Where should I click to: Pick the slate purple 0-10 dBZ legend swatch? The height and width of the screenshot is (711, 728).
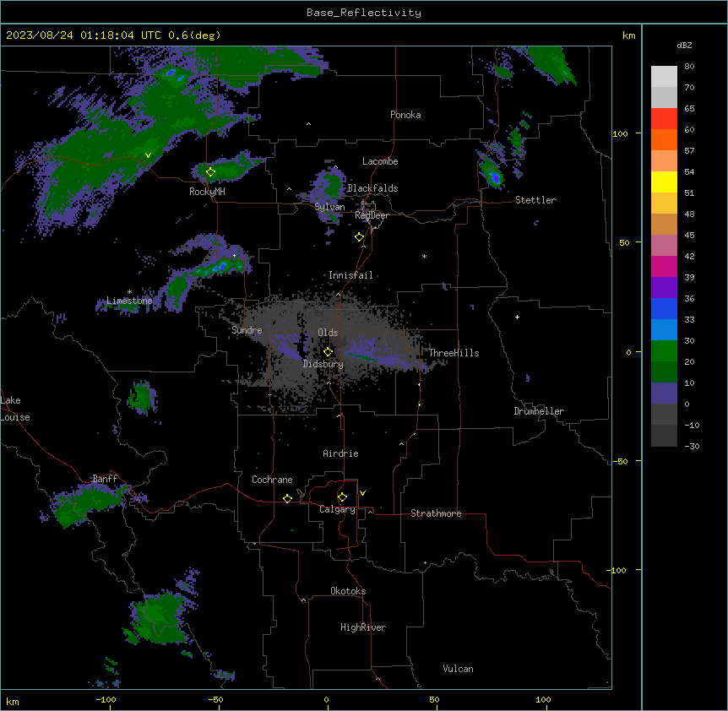664,393
